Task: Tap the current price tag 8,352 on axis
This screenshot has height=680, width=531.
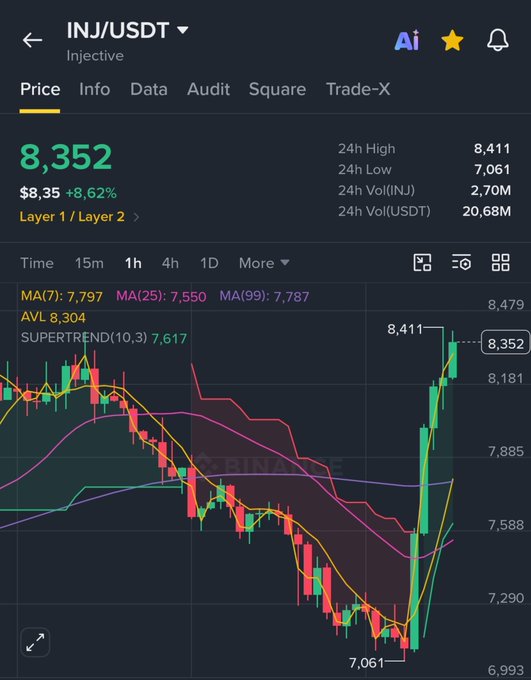Action: click(x=505, y=343)
